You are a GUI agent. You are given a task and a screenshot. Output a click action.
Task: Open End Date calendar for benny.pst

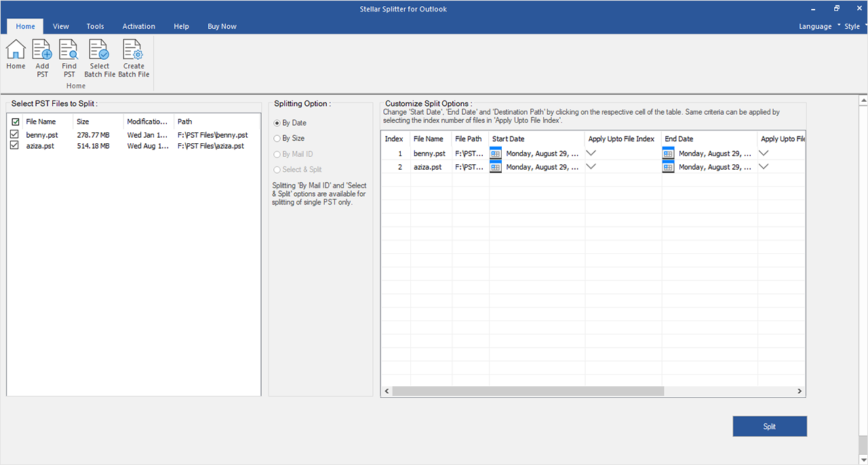click(668, 153)
